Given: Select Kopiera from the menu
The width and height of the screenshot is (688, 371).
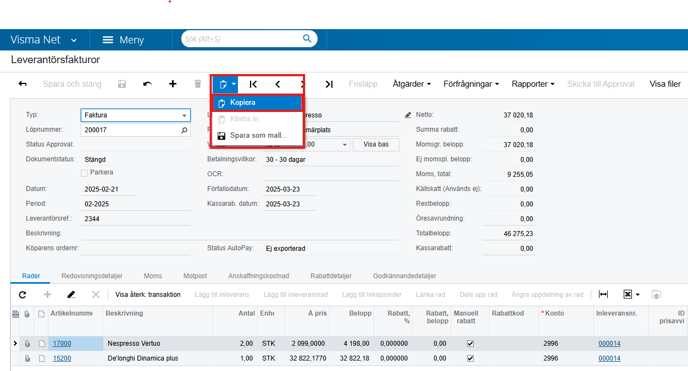Looking at the screenshot, I should coord(258,102).
